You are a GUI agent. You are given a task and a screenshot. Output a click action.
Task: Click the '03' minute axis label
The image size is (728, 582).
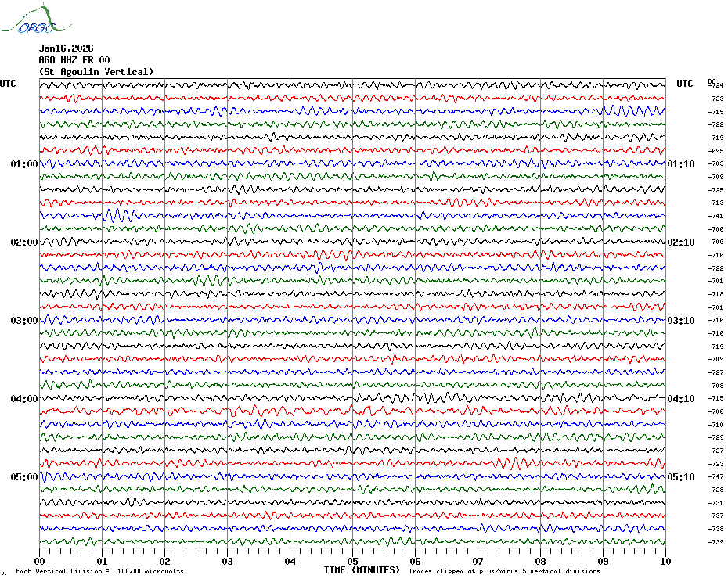pos(228,562)
